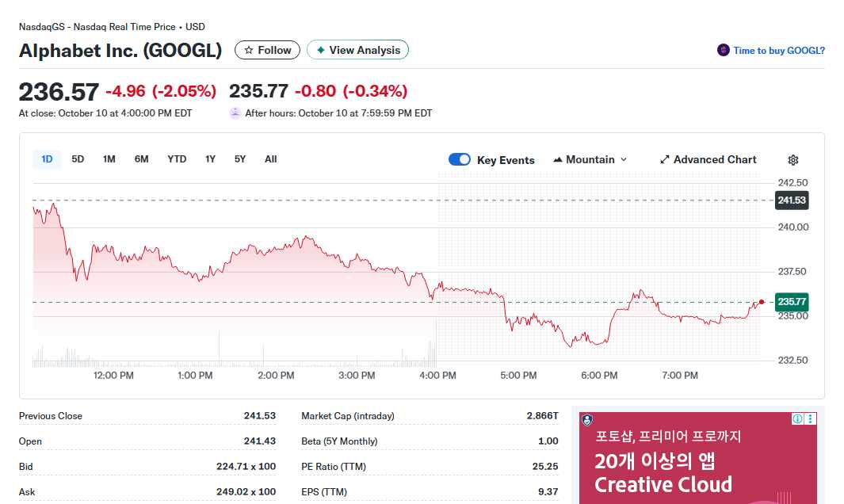This screenshot has height=504, width=844.
Task: Click the green 235.77 price label on the axis
Action: (791, 302)
